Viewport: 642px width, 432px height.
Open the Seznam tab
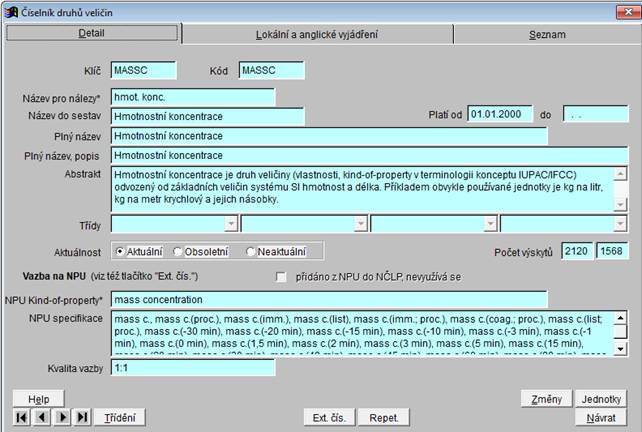coord(546,34)
